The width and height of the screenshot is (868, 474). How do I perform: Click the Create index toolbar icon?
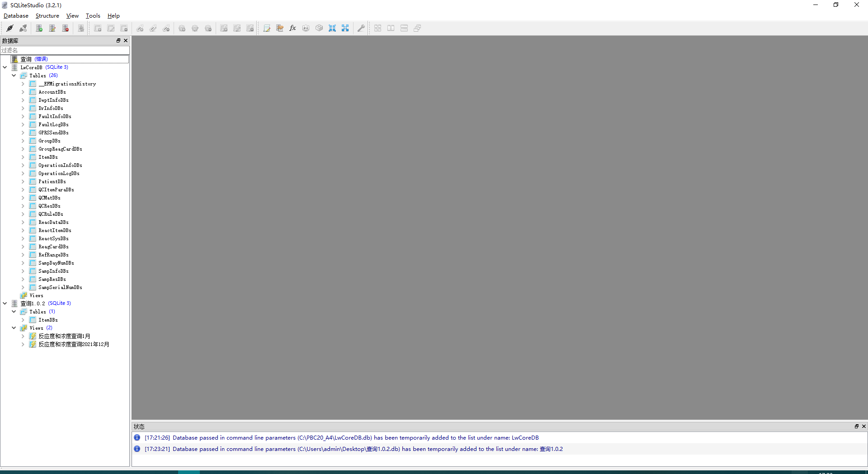tap(140, 28)
